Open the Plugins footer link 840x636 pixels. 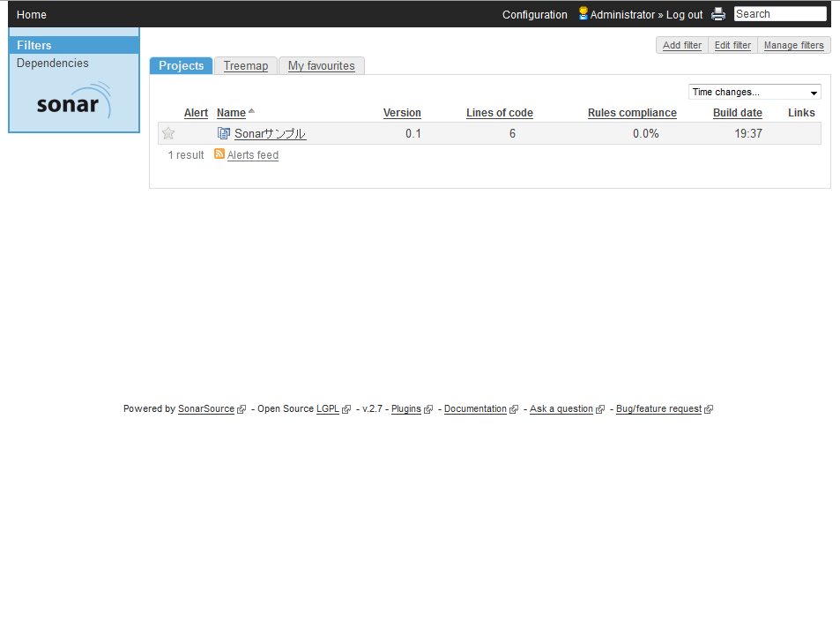click(406, 408)
